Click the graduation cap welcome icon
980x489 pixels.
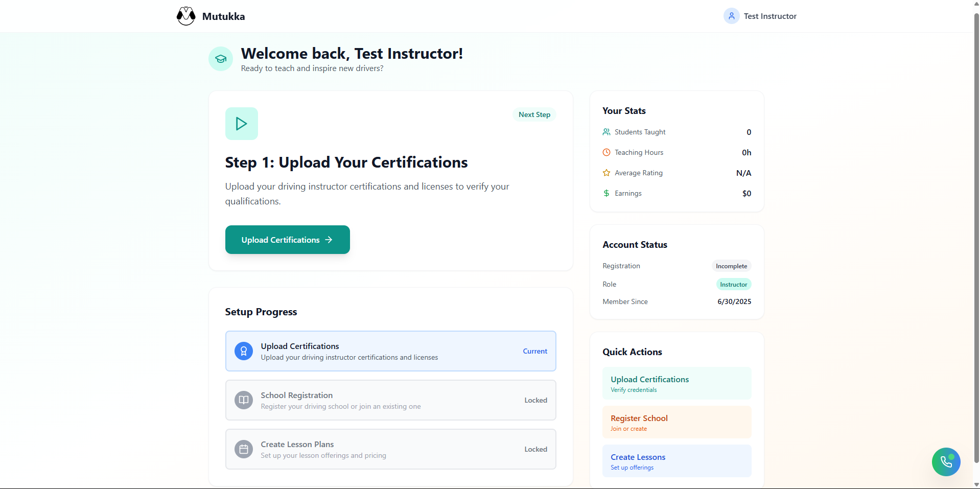click(221, 59)
